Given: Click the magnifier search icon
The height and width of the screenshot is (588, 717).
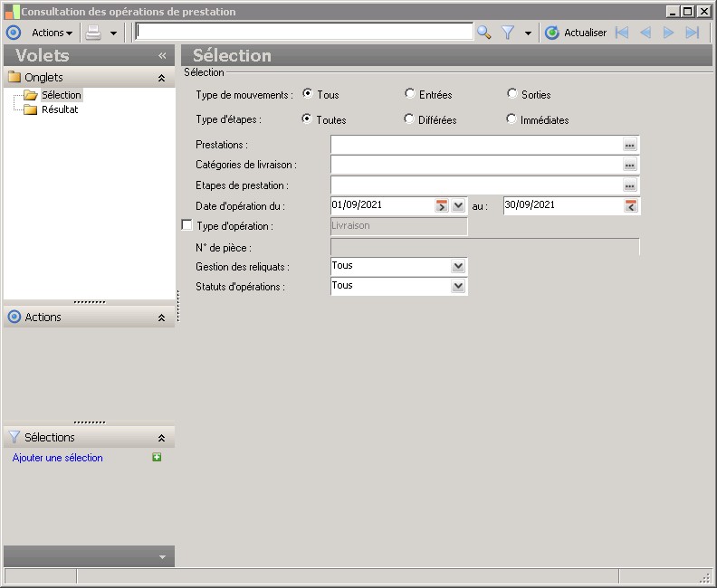Looking at the screenshot, I should click(x=484, y=33).
